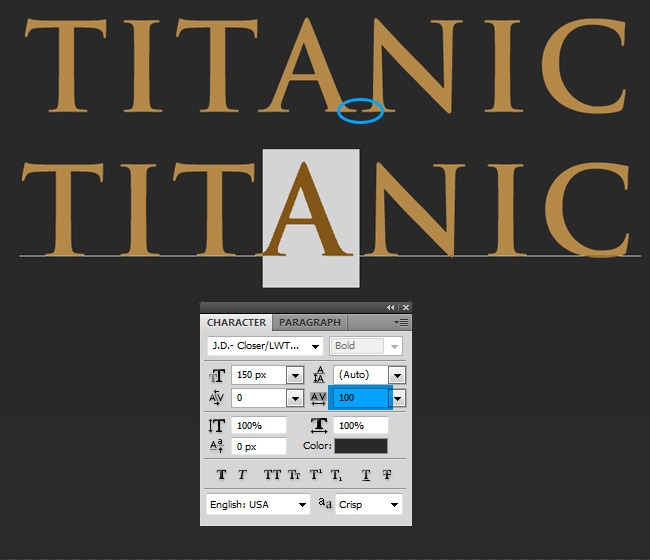Click the leading field showing (Auto)
The image size is (650, 560).
[x=361, y=375]
